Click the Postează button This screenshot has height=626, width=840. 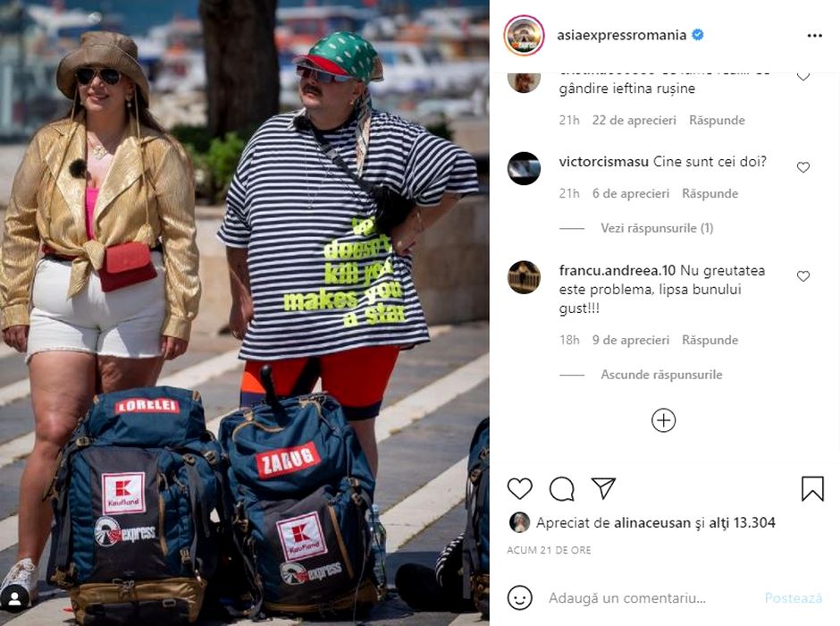click(793, 597)
